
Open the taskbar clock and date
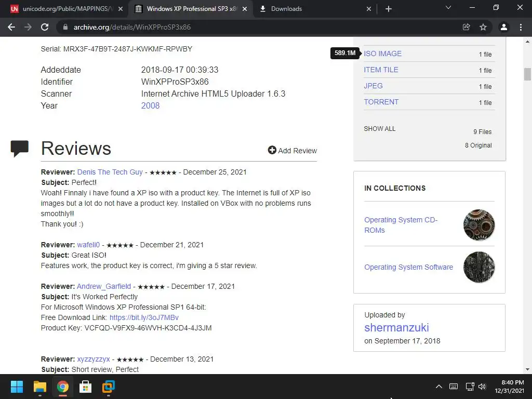[509, 387]
